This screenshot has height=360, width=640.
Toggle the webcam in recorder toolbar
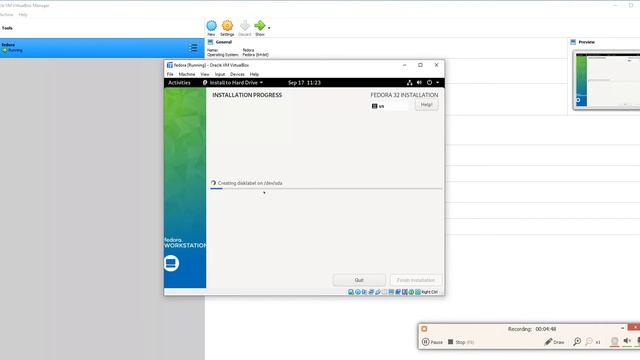coord(614,341)
